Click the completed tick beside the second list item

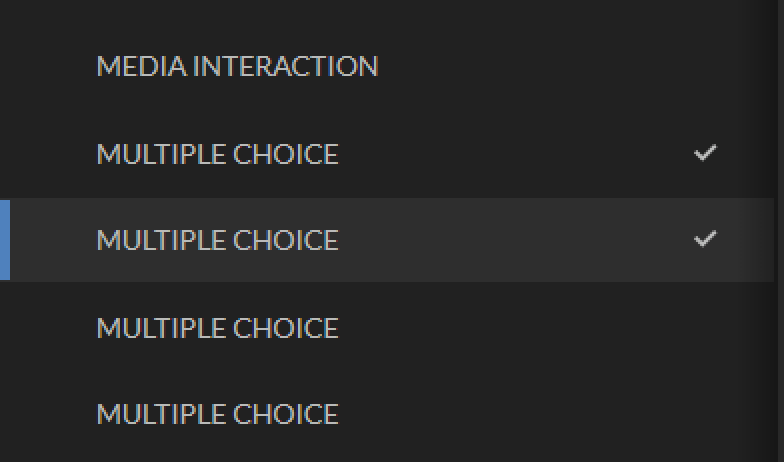[x=705, y=153]
